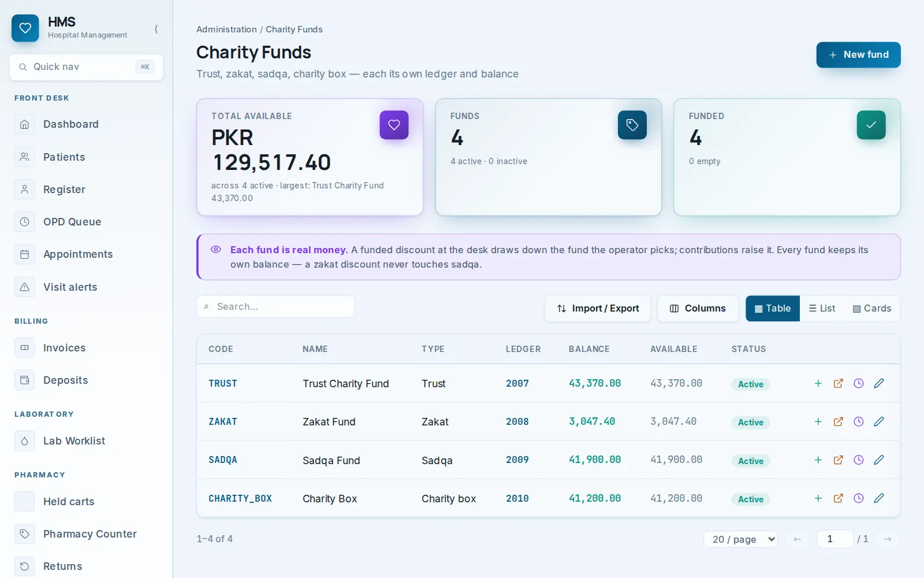
Task: Open Pharmacy Counter
Action: [87, 534]
